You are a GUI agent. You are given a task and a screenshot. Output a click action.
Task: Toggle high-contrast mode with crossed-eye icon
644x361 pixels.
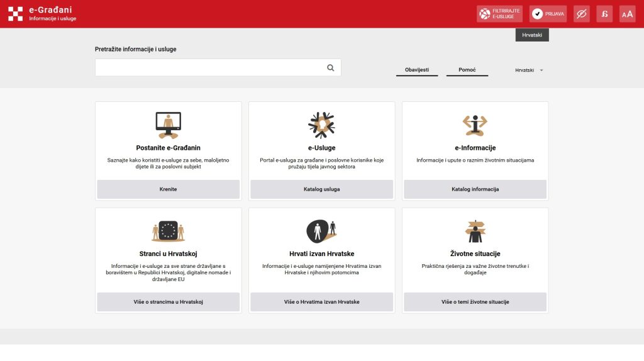tap(581, 14)
